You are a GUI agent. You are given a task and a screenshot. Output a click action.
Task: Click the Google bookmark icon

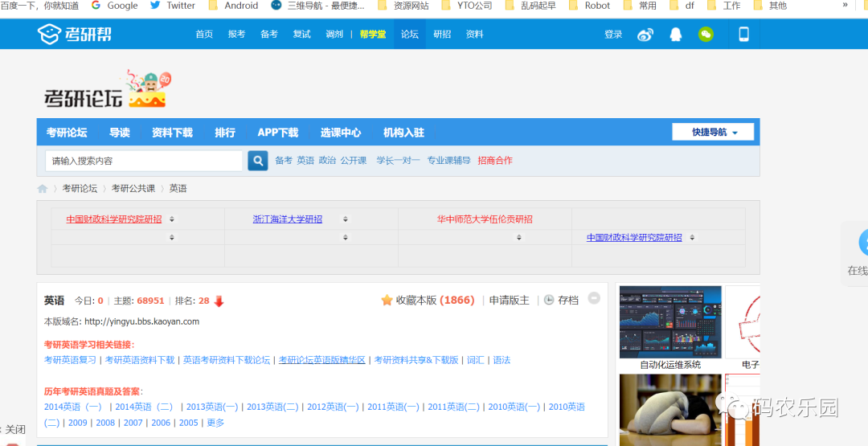(x=96, y=6)
